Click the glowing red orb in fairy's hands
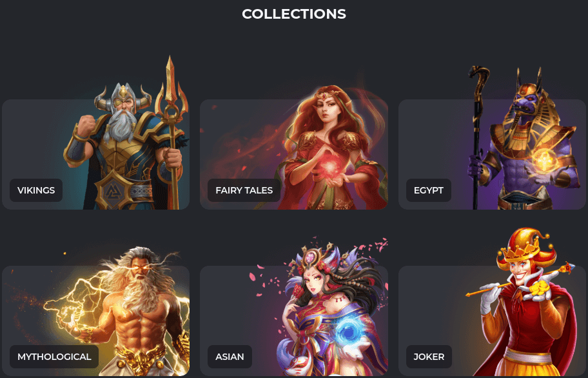 (x=331, y=166)
